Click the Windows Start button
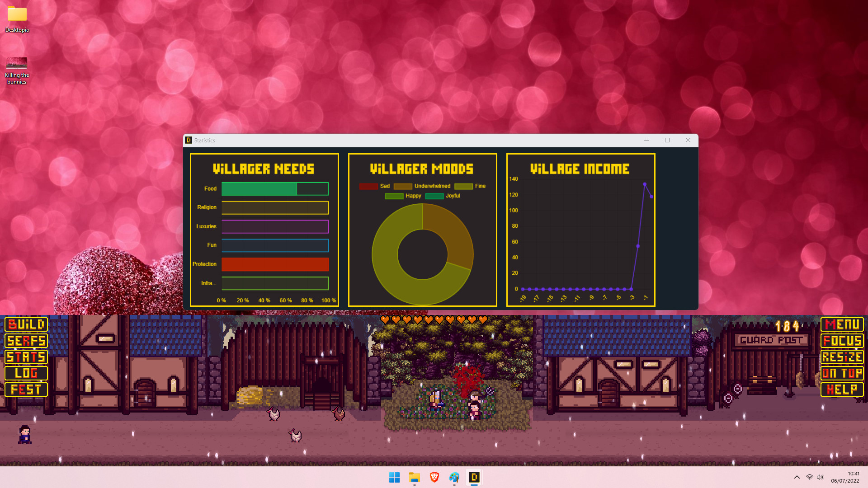 pyautogui.click(x=394, y=477)
